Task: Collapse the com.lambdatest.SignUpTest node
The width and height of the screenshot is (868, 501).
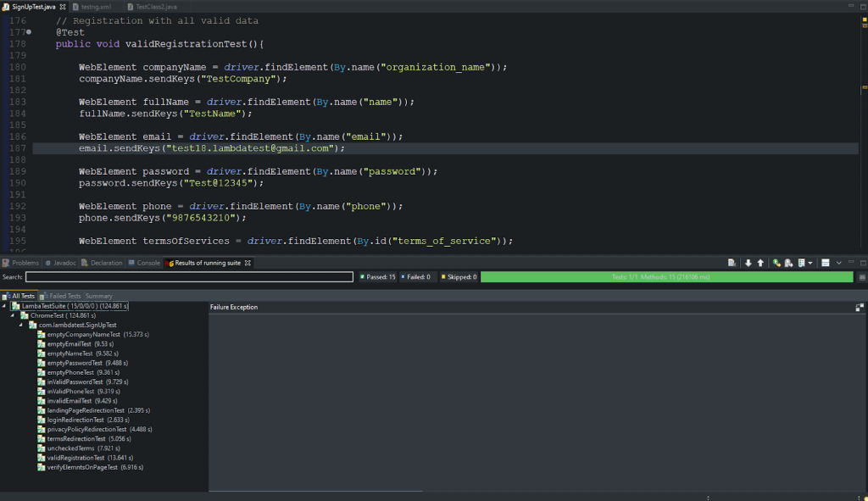Action: pos(21,325)
